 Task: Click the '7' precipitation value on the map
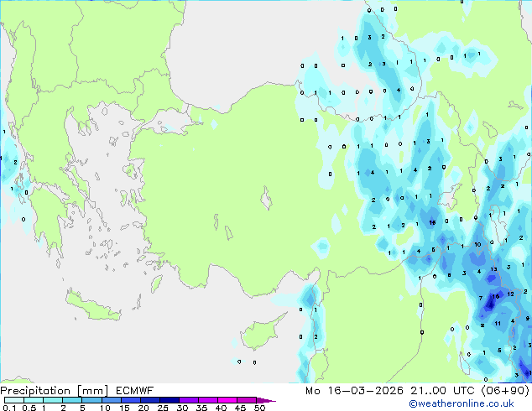[x=481, y=299]
